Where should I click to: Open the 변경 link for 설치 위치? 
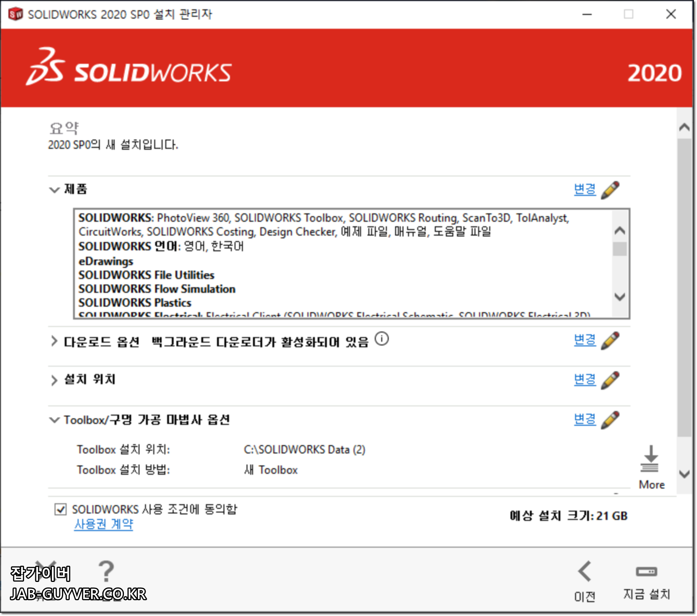point(585,379)
